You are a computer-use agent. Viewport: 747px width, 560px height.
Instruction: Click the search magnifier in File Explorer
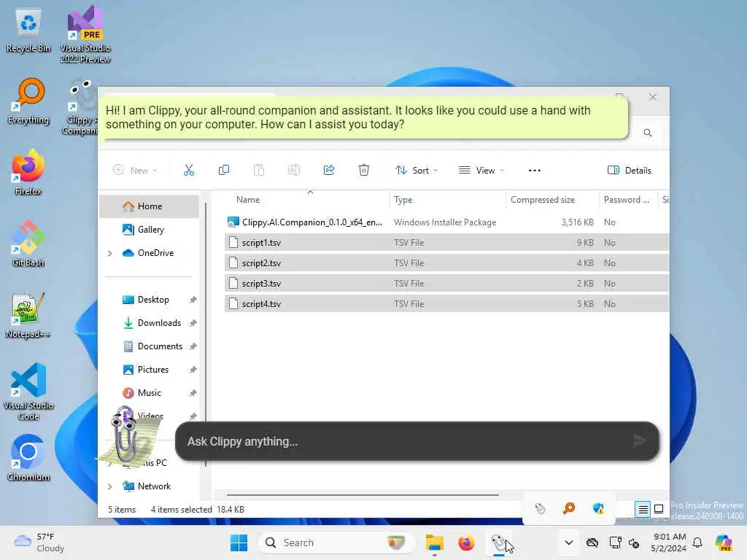(648, 133)
